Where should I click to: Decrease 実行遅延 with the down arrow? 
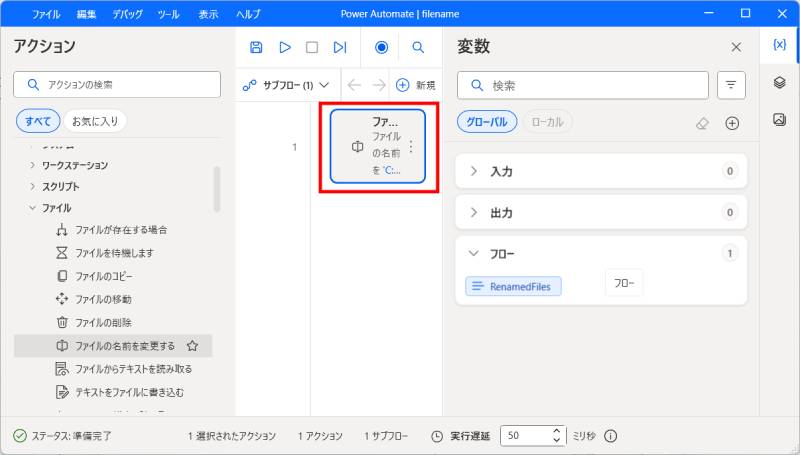tap(557, 440)
